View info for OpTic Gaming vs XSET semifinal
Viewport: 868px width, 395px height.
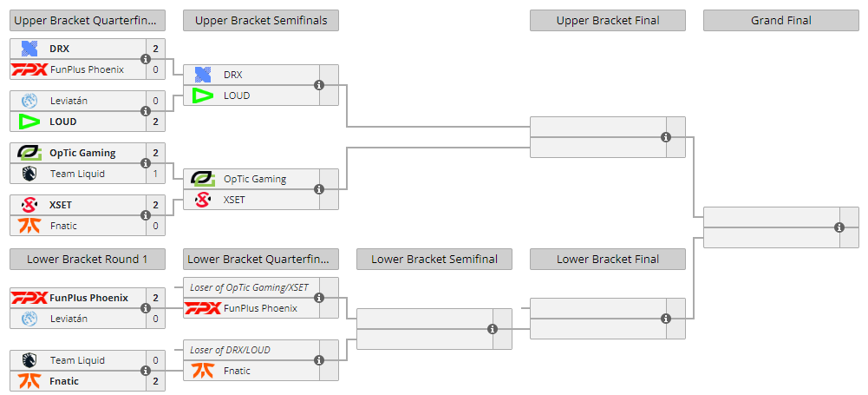coord(319,189)
